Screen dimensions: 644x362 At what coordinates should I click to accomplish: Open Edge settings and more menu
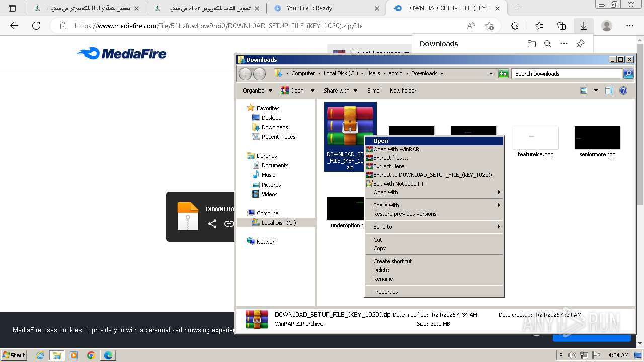629,26
